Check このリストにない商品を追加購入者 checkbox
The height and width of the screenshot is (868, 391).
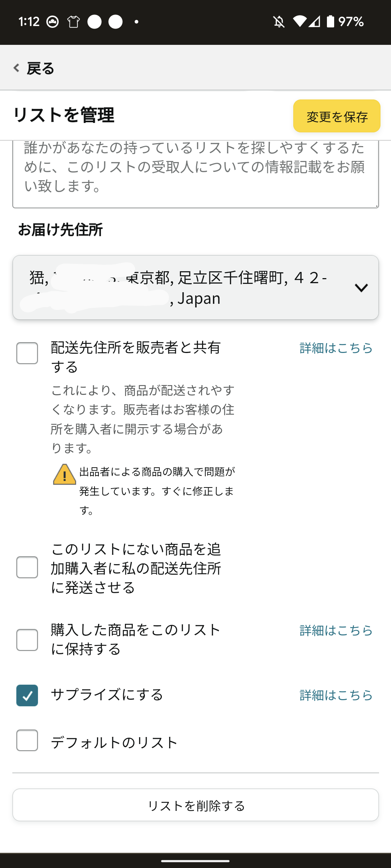[x=27, y=567]
